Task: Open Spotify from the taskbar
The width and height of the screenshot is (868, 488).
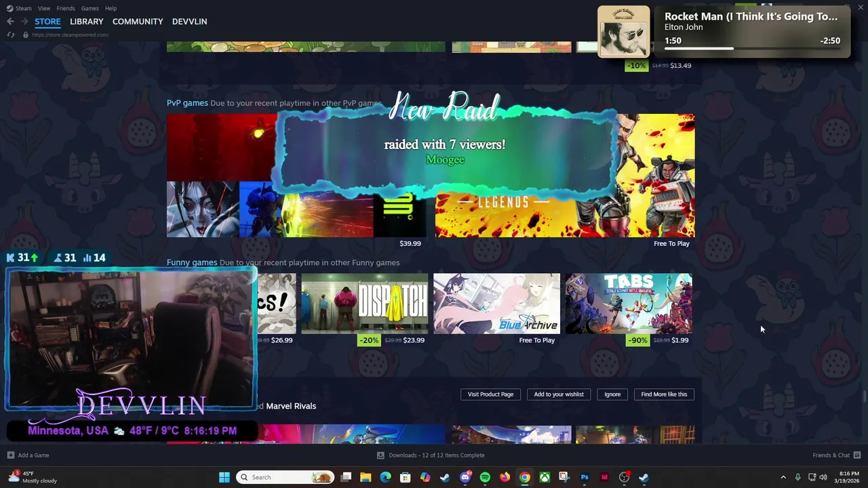Action: pyautogui.click(x=485, y=477)
